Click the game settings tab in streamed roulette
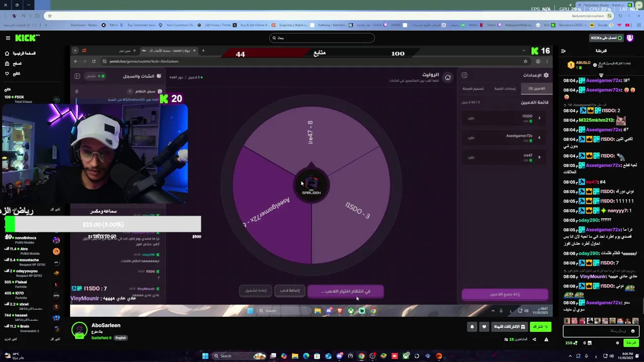644x362 pixels. pos(505,88)
